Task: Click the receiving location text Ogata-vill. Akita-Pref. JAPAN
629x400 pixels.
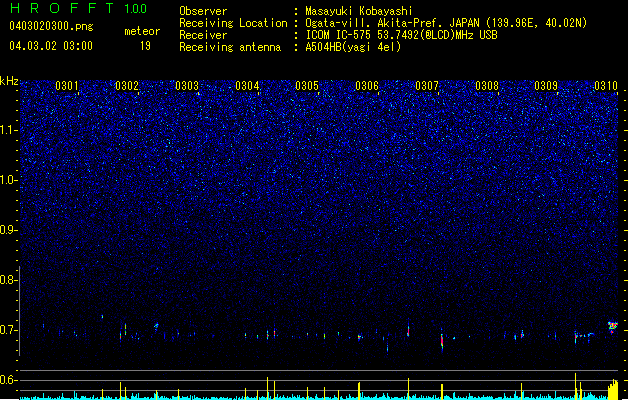Action: [x=392, y=23]
